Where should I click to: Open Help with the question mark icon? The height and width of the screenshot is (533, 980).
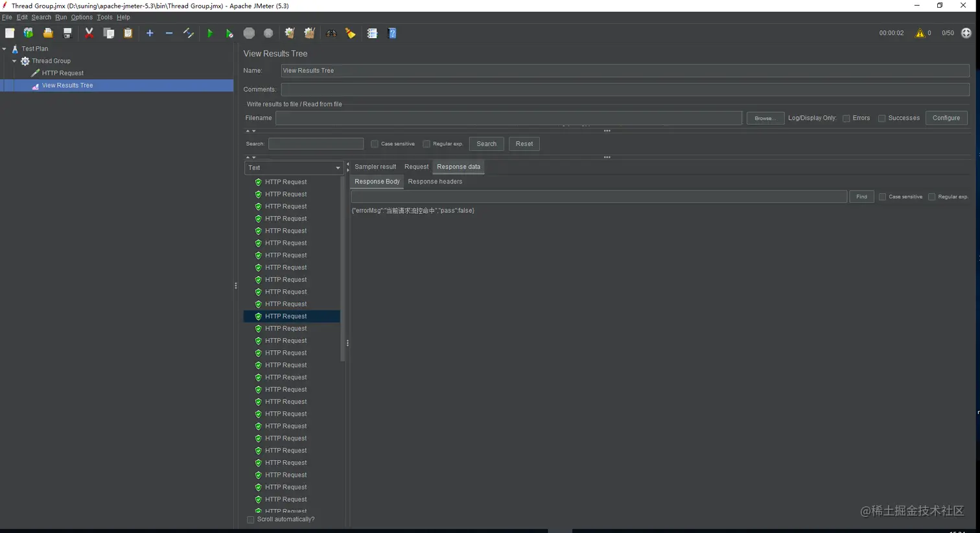tap(392, 33)
